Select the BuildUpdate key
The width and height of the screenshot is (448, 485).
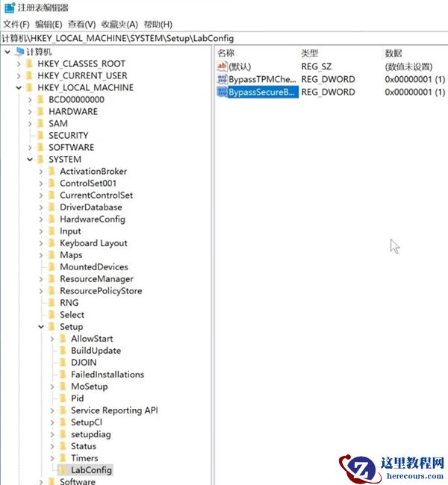[96, 351]
